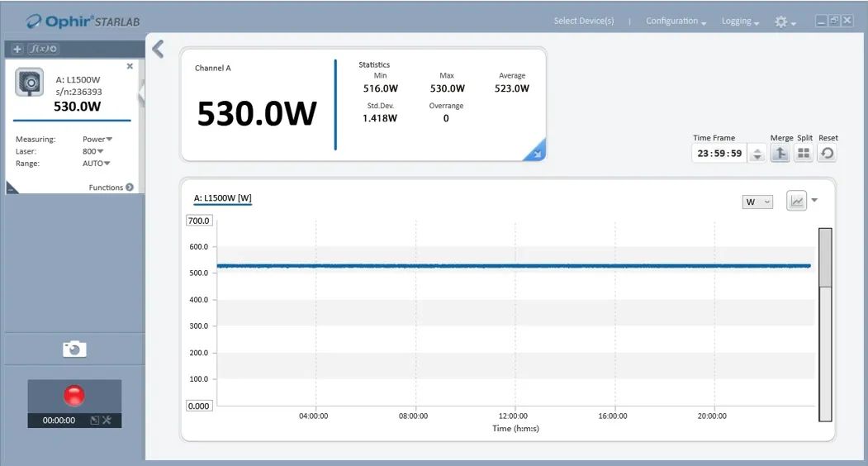Click the Split graphs icon
The width and height of the screenshot is (868, 466).
click(804, 154)
